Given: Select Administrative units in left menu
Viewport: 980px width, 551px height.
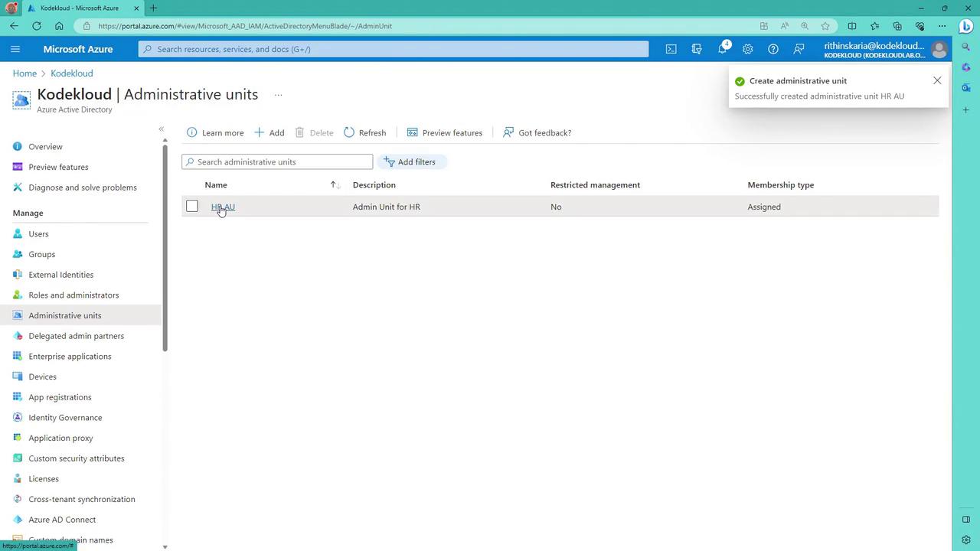Looking at the screenshot, I should pos(65,315).
